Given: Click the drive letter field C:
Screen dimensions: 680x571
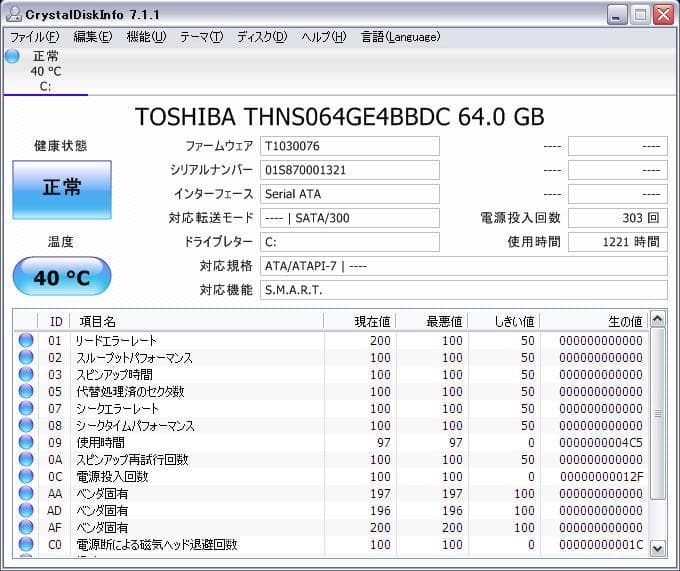Looking at the screenshot, I should coord(350,242).
